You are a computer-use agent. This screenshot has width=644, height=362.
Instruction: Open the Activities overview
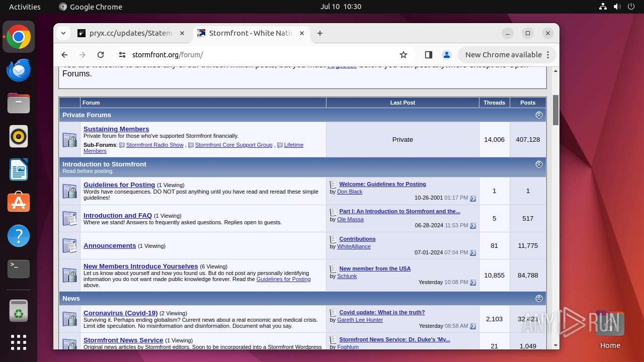click(25, 7)
